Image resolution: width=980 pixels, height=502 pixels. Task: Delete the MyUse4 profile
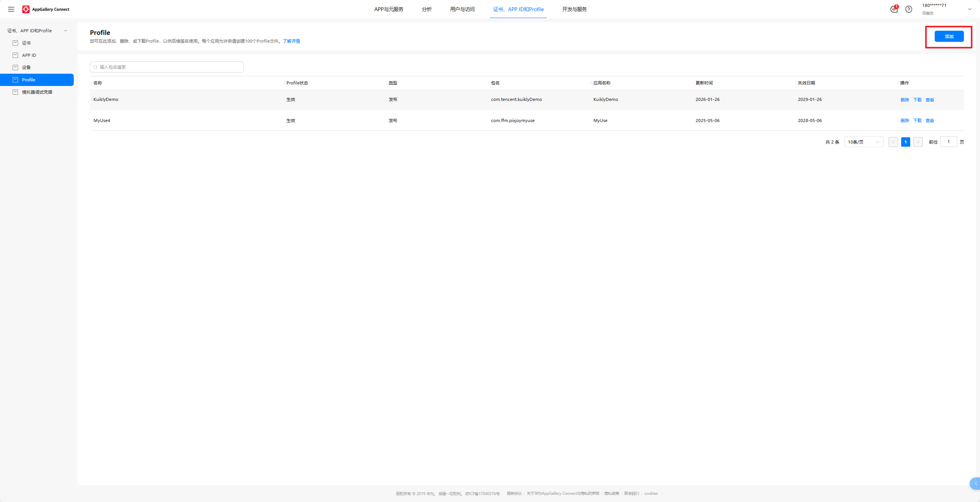coord(904,121)
